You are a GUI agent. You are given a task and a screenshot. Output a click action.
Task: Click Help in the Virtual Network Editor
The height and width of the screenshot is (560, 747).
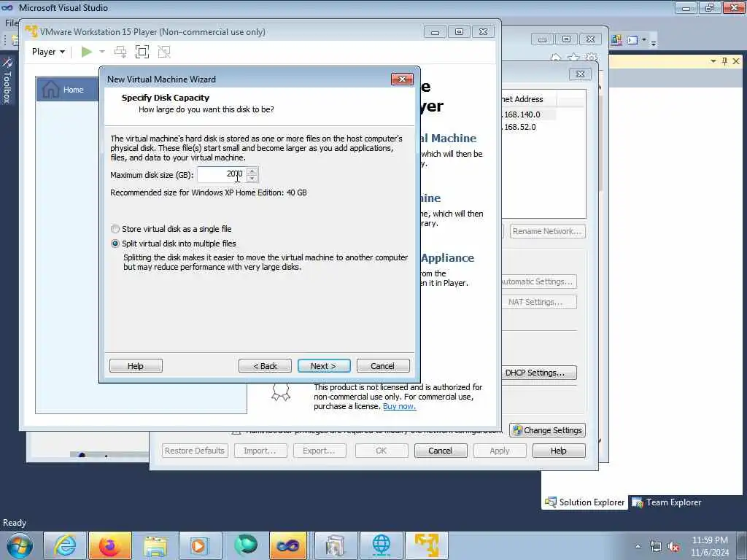click(x=559, y=451)
